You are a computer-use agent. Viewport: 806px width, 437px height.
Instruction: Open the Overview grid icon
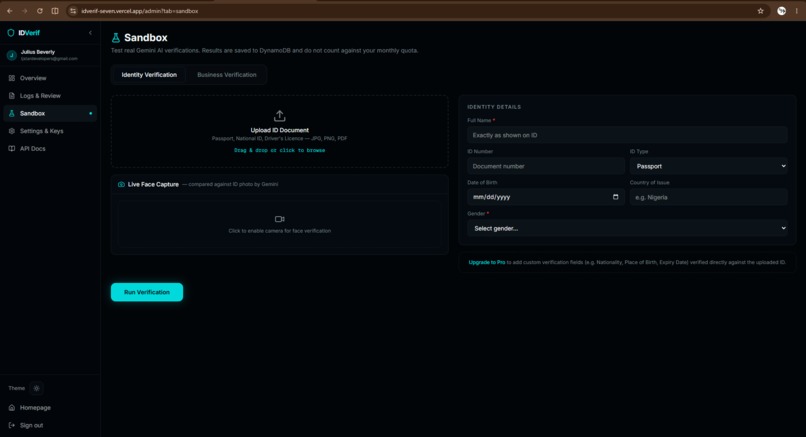(x=12, y=78)
